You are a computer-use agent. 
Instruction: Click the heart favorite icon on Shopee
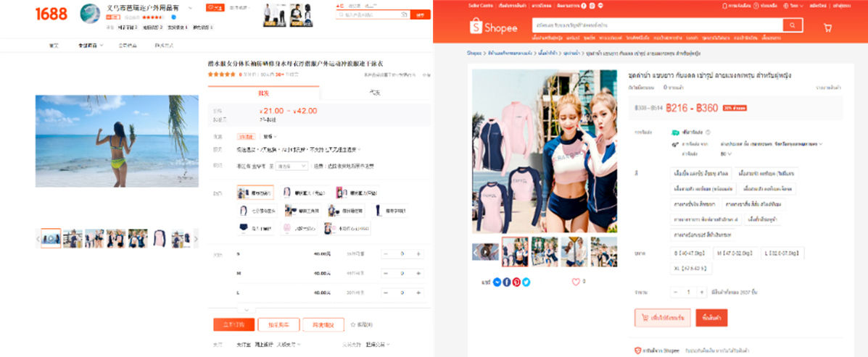[576, 282]
